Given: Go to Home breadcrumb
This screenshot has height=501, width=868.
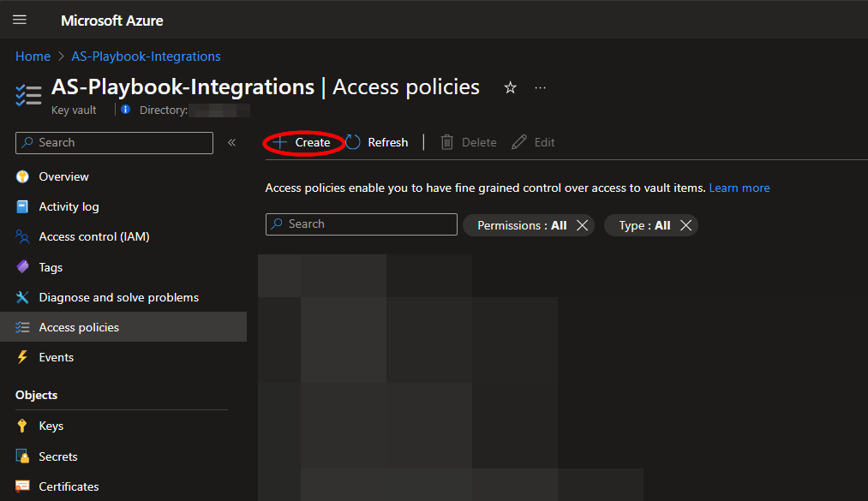Looking at the screenshot, I should 33,57.
